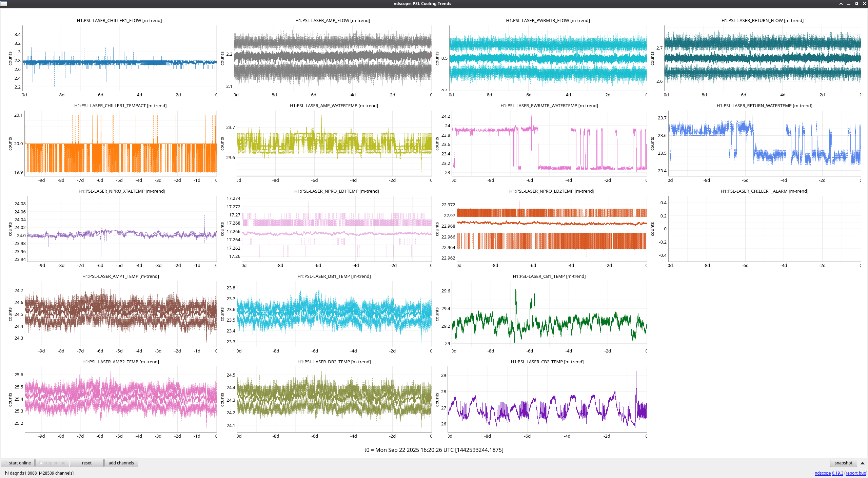
Task: Open the add channels dialog
Action: [121, 463]
